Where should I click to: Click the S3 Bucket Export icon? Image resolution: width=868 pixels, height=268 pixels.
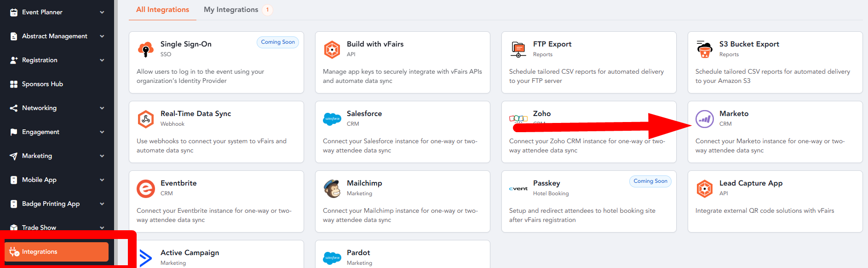coord(704,49)
